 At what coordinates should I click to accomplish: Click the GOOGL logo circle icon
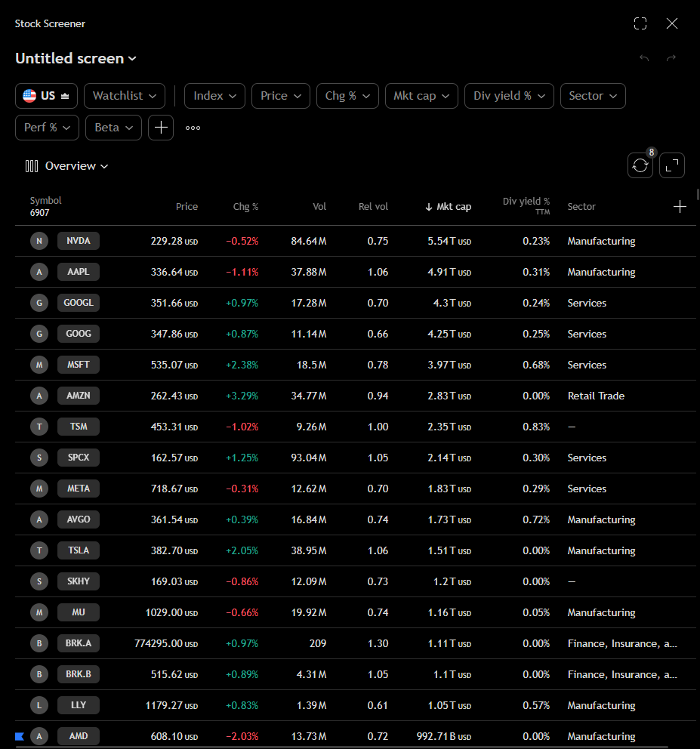pyautogui.click(x=39, y=303)
